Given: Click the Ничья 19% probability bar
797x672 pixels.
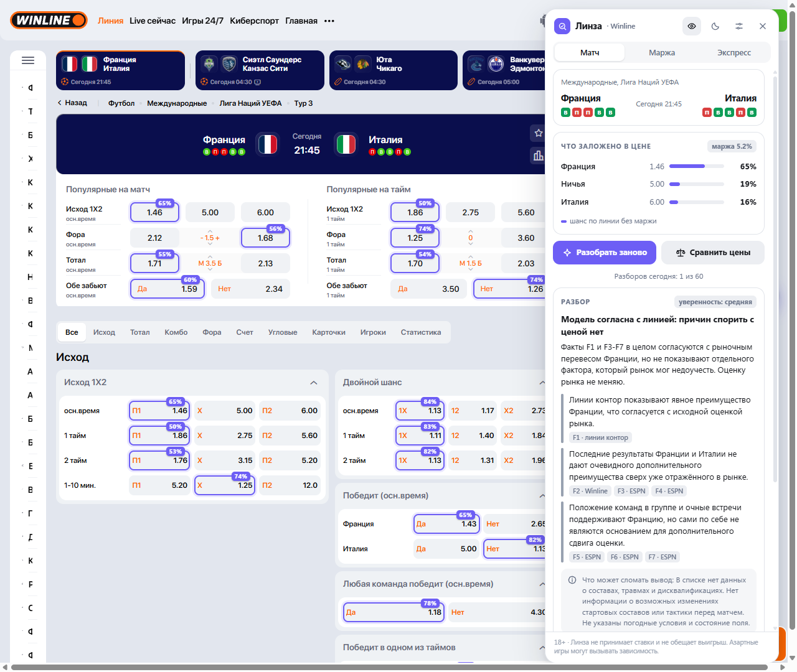Looking at the screenshot, I should click(x=697, y=184).
